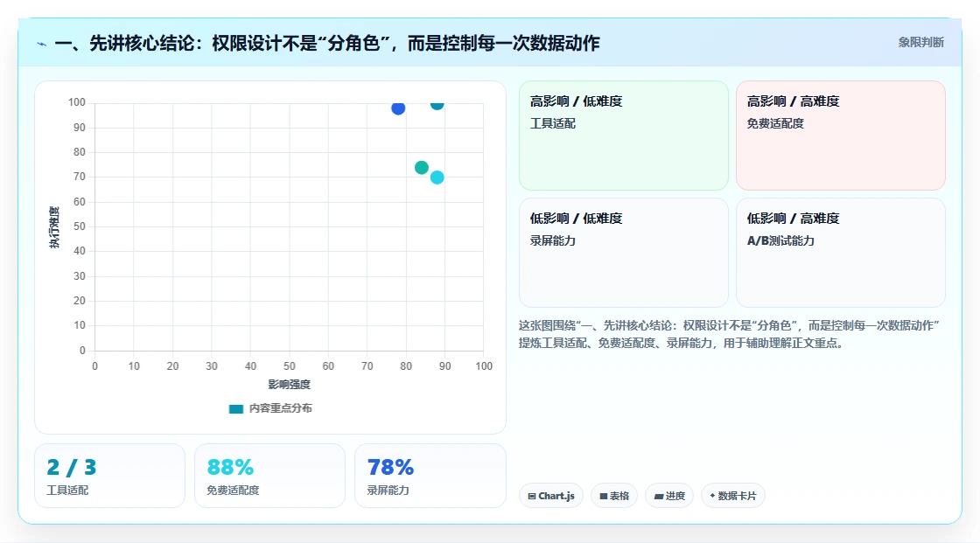Open the 高影响 / 高难度 quadrant card
The height and width of the screenshot is (543, 980).
tap(841, 136)
